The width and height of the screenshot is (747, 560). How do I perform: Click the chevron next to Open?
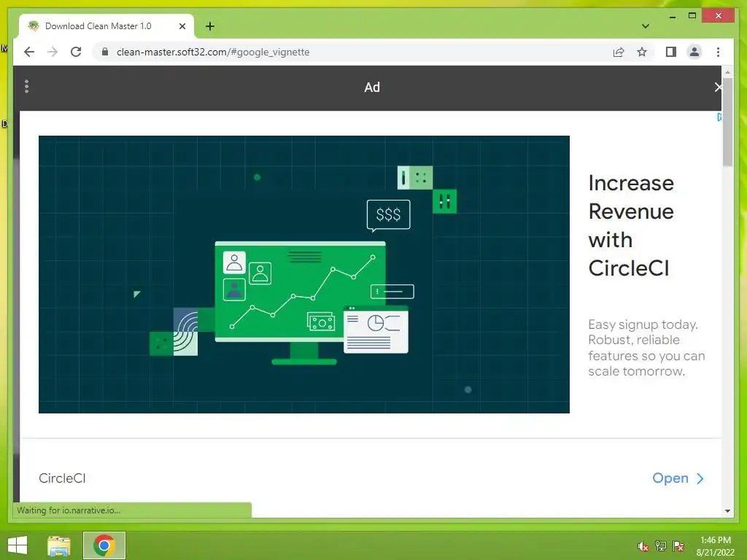pos(700,478)
